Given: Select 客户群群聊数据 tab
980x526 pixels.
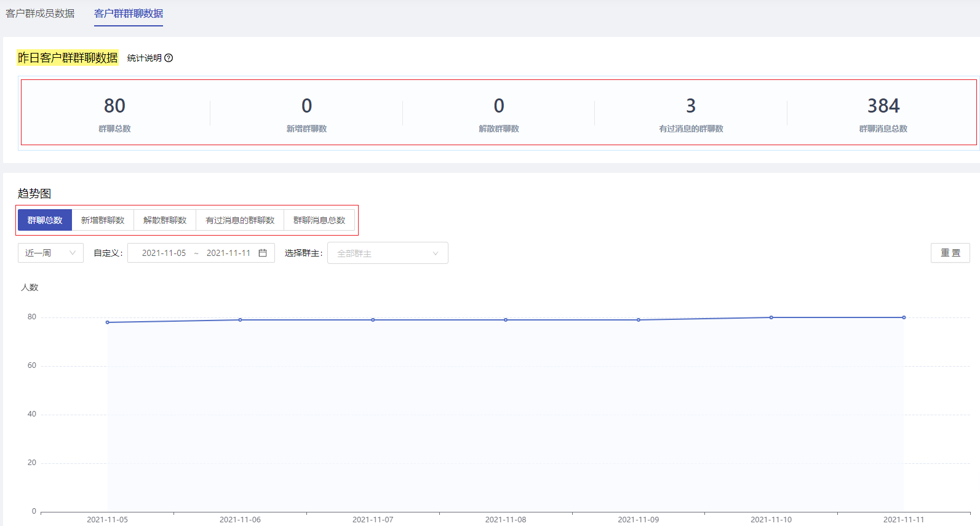Looking at the screenshot, I should click(129, 14).
